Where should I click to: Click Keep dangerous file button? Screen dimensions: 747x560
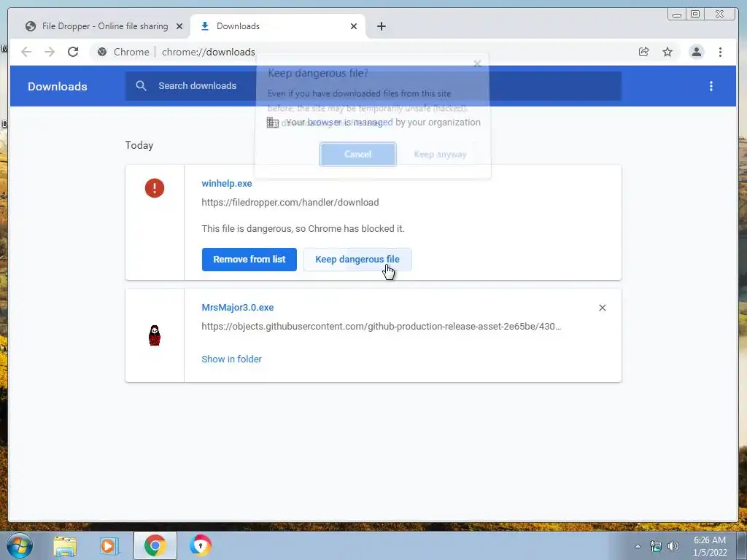[357, 260]
